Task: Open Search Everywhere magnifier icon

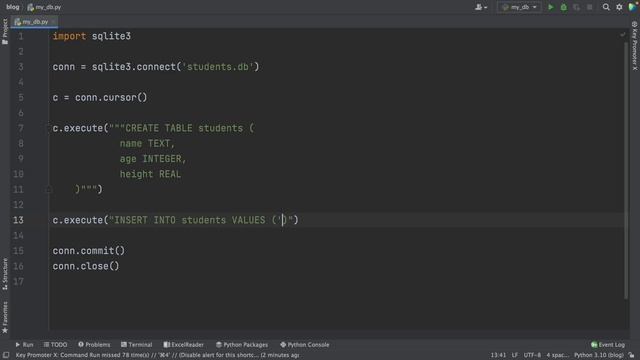Action: click(606, 7)
